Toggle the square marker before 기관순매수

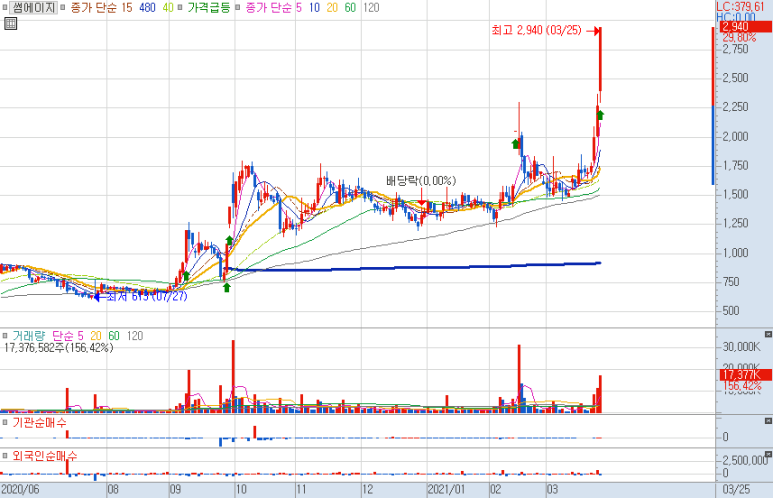pyautogui.click(x=5, y=423)
